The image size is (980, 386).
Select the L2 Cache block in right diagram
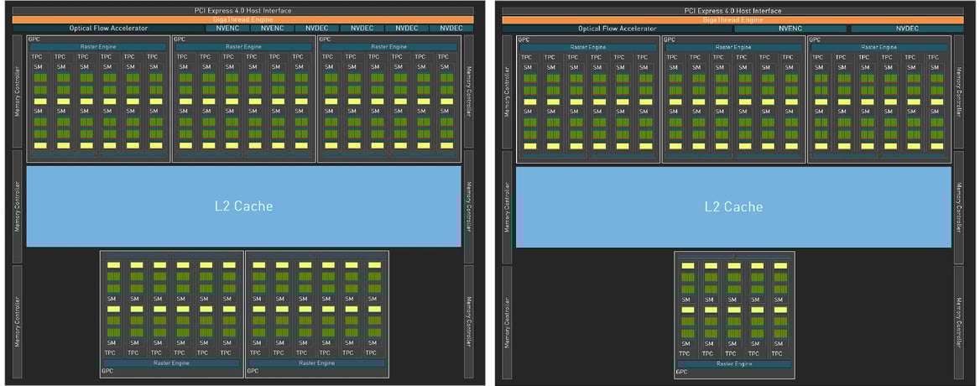(x=734, y=206)
